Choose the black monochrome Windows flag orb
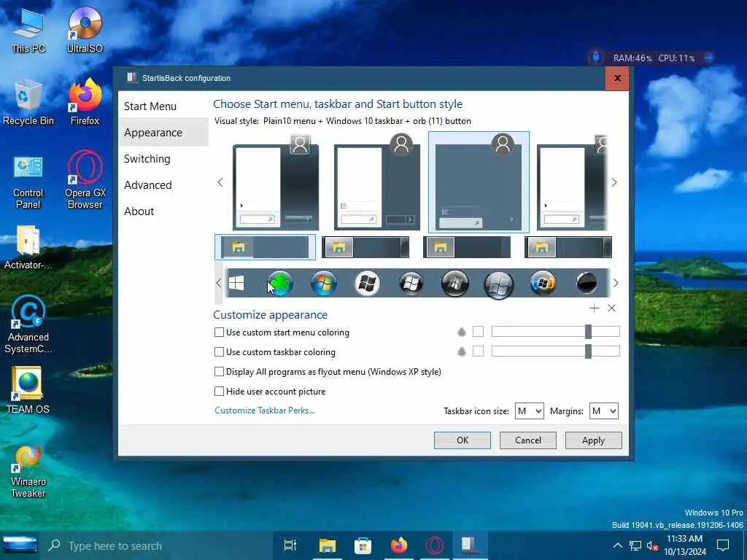 tap(411, 284)
